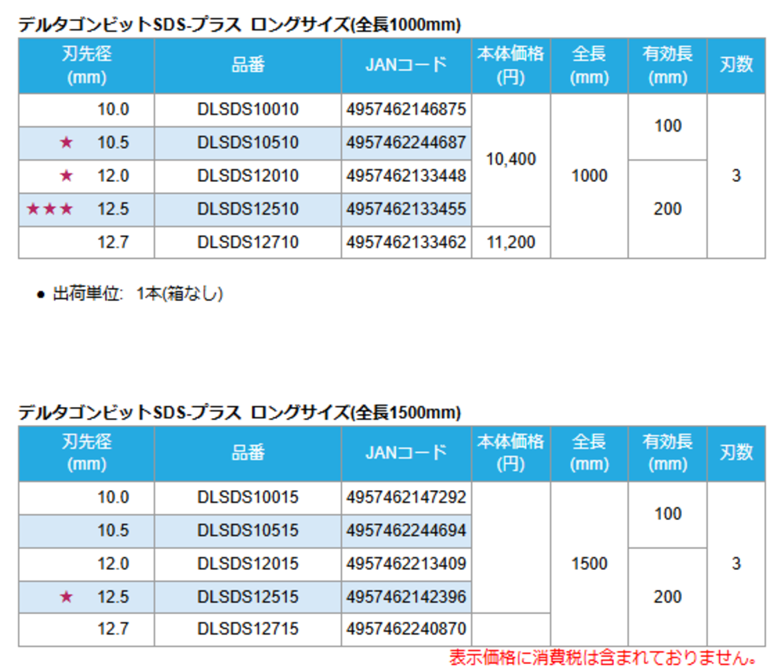The width and height of the screenshot is (784, 672).
Task: Click the triple stars beside 12.5
Action: pyautogui.click(x=49, y=209)
